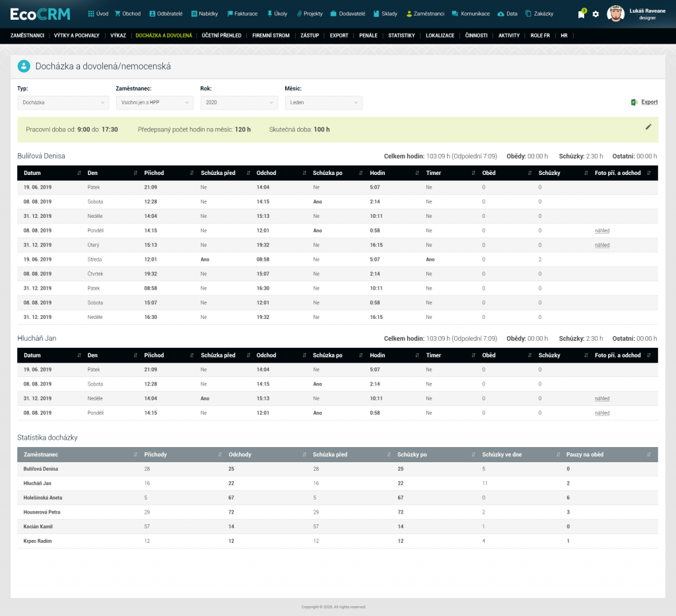This screenshot has height=616, width=676.
Task: Open the Rok dropdown showing 2020
Action: 239,102
